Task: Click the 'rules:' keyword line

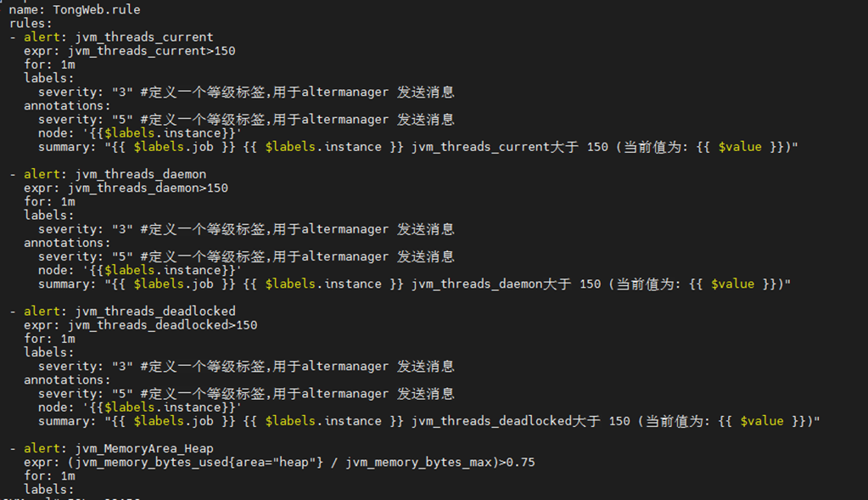Action: [31, 23]
